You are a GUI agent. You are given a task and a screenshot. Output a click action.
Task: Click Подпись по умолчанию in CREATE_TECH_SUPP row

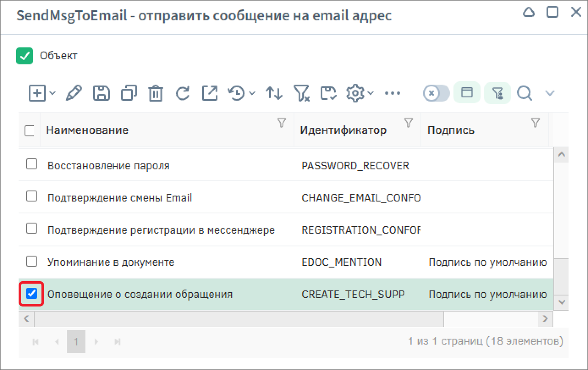488,294
